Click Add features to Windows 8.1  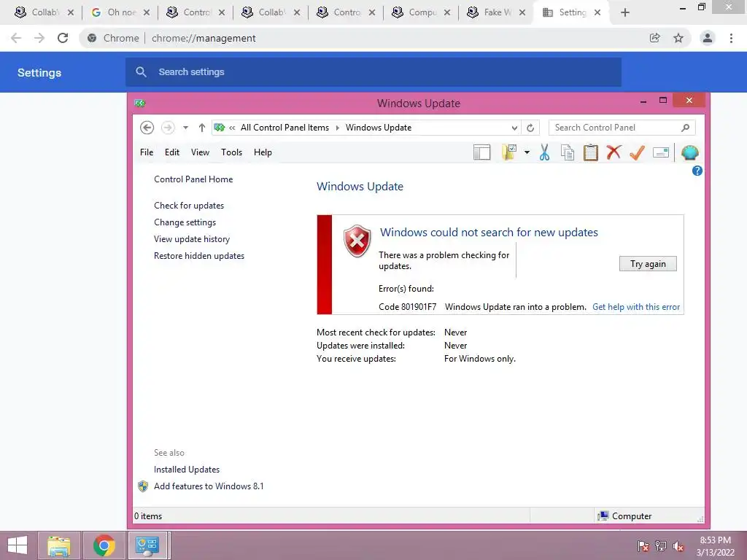[209, 486]
